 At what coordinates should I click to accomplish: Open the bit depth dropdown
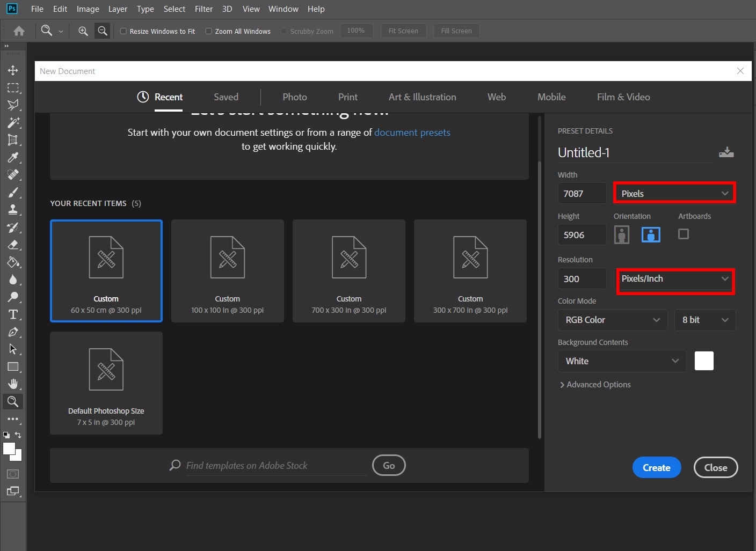pos(705,320)
